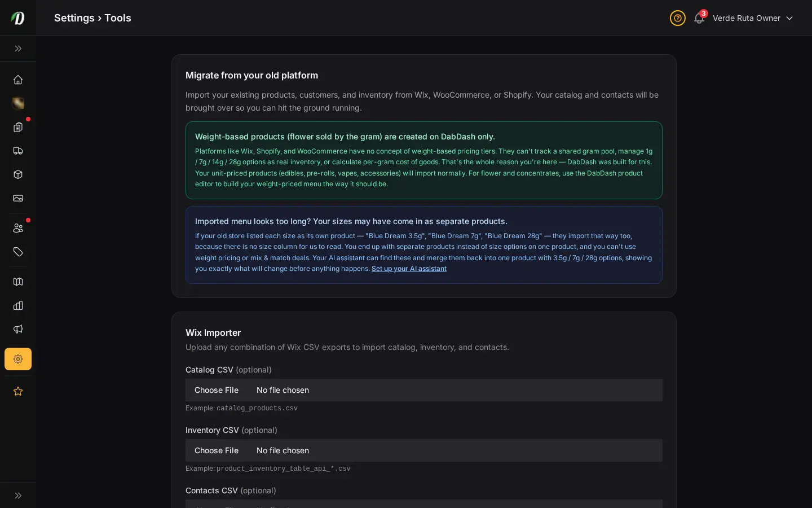Open the Verde Ruta Owner account menu

pos(753,18)
